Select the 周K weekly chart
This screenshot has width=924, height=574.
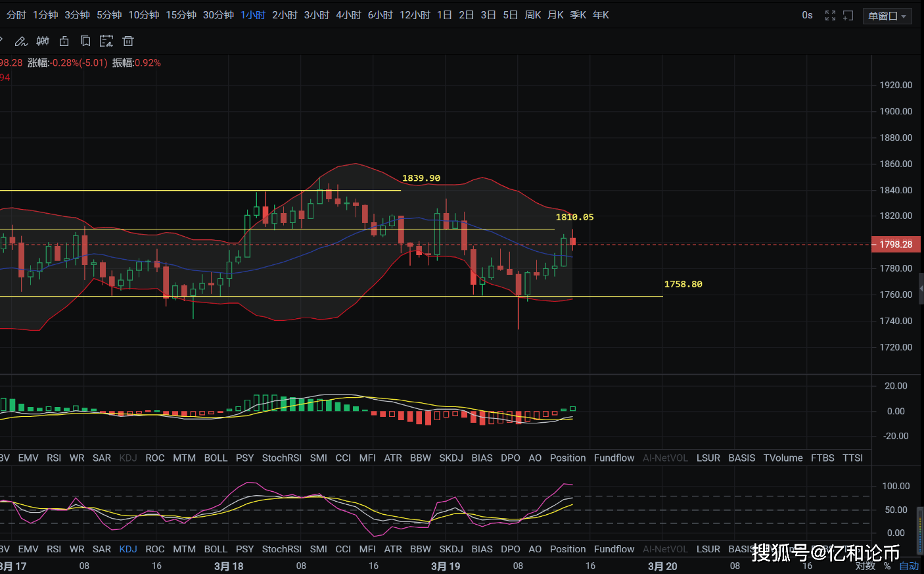533,15
